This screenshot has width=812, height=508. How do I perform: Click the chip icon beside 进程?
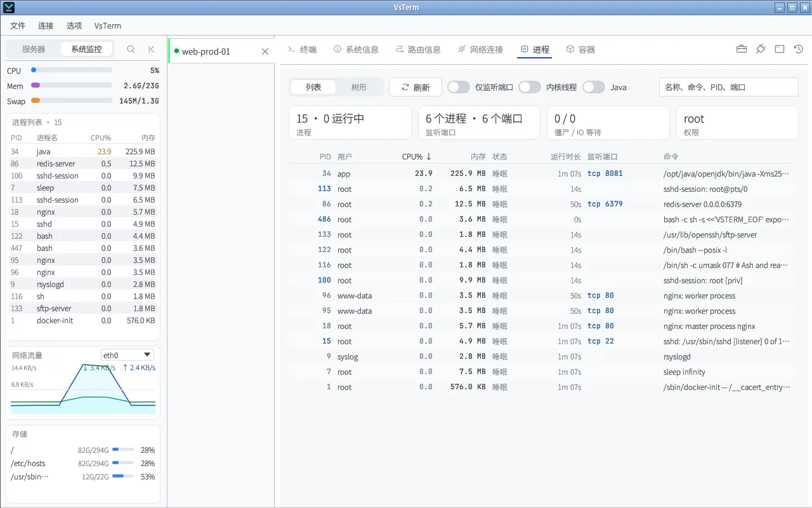pos(525,49)
